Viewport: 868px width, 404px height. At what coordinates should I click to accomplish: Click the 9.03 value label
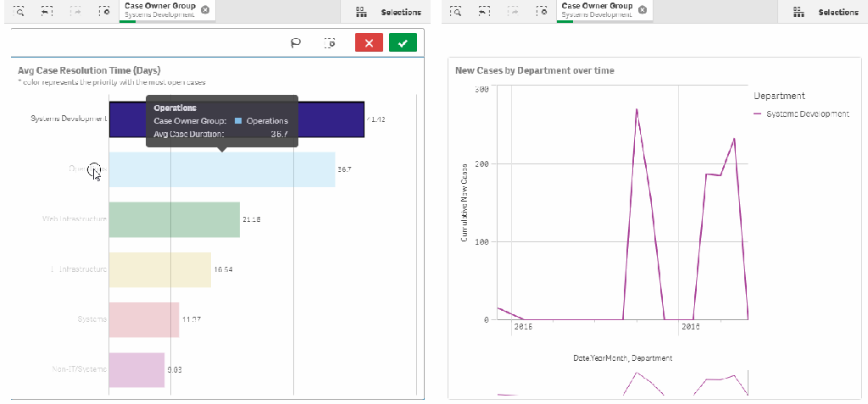coord(175,369)
